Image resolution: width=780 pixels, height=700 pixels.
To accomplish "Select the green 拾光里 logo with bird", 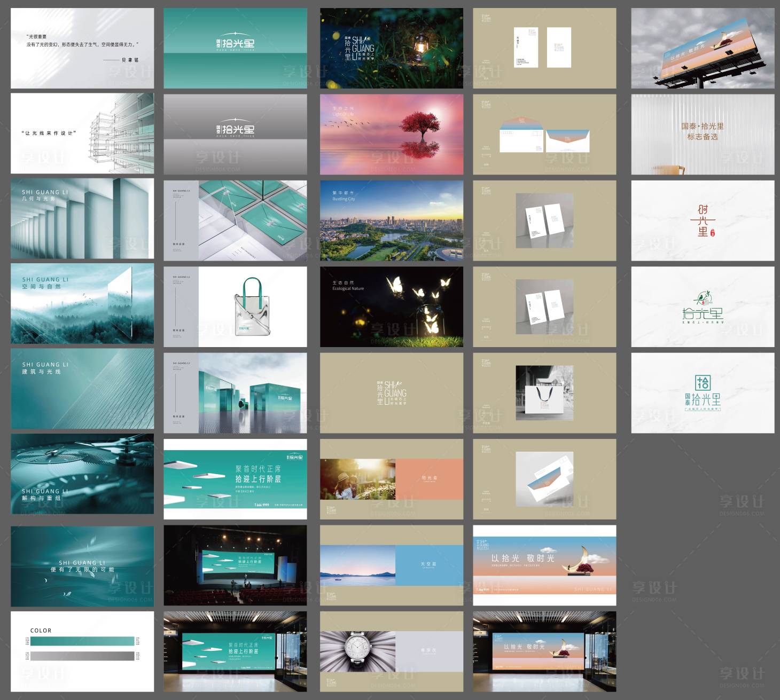I will click(702, 308).
